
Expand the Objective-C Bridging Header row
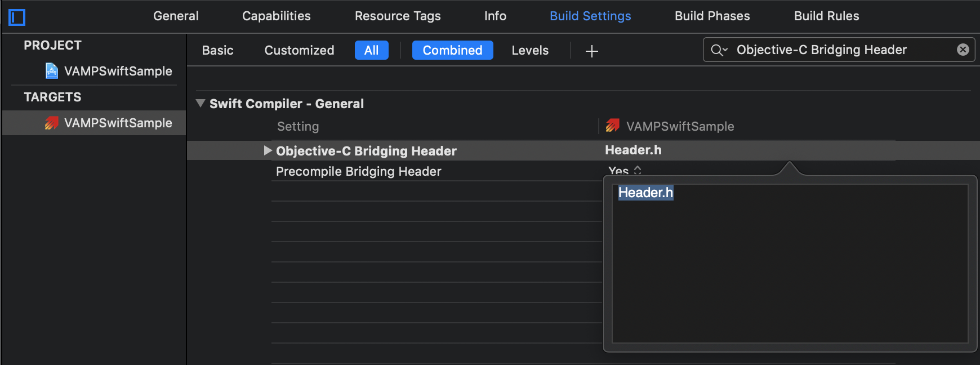(x=266, y=150)
